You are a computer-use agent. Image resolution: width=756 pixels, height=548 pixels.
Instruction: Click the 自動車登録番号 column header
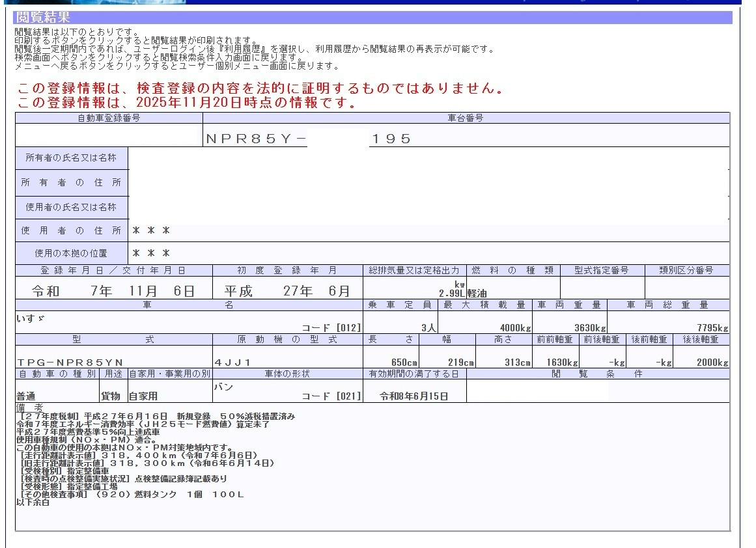[x=109, y=118]
